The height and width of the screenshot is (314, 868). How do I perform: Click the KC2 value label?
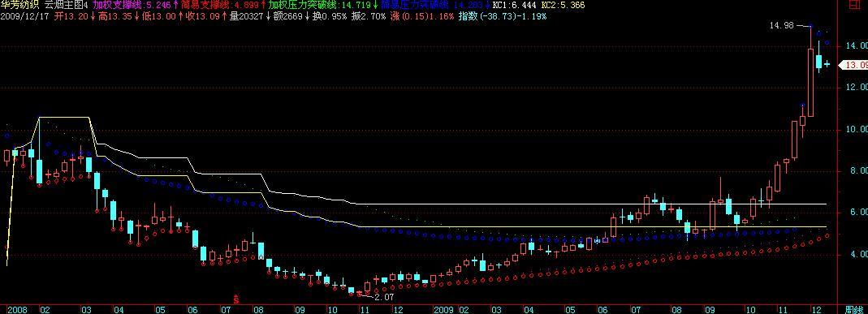(x=564, y=5)
